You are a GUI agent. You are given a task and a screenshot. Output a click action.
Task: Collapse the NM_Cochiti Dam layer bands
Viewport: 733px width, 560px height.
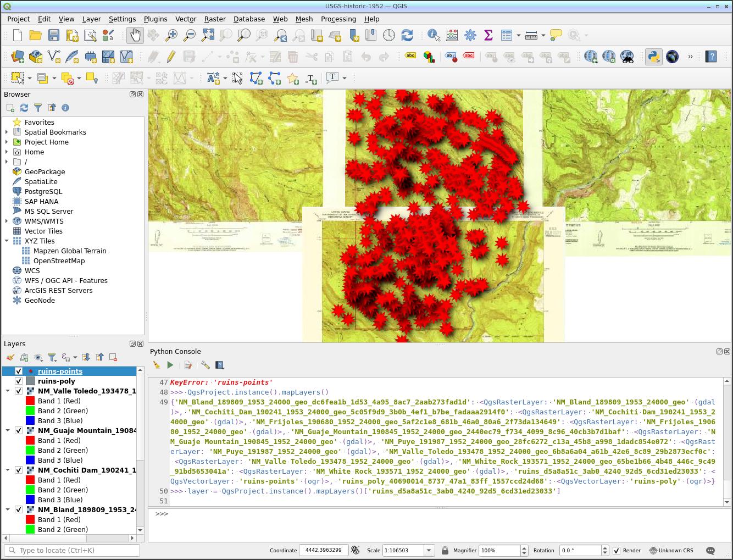(x=8, y=470)
